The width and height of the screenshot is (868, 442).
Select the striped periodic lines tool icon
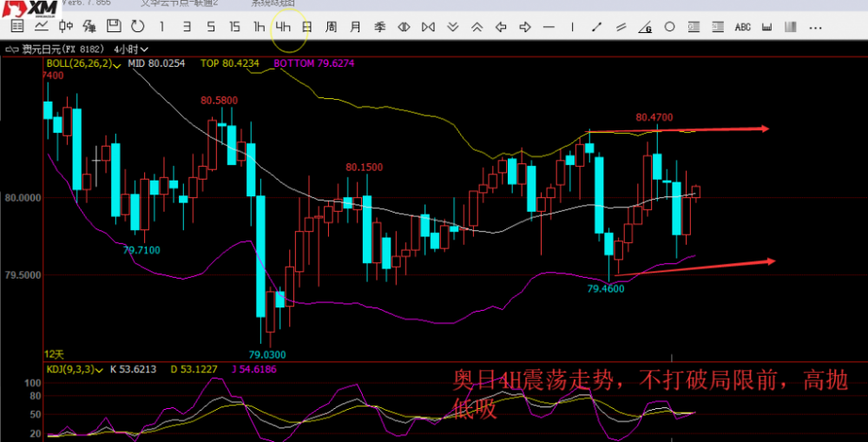pos(791,27)
